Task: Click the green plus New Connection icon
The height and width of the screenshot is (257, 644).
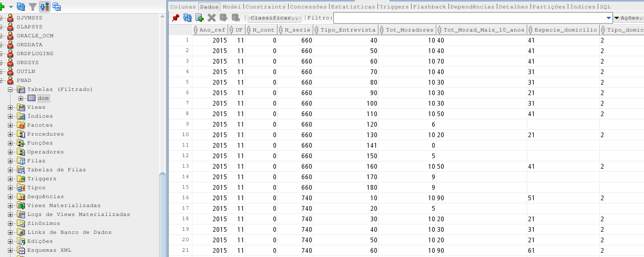Action: coord(2,7)
